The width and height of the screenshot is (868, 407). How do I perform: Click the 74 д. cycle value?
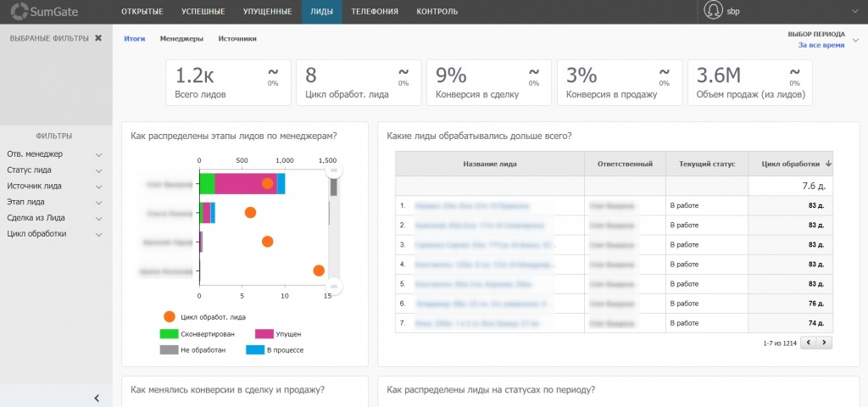tap(817, 323)
